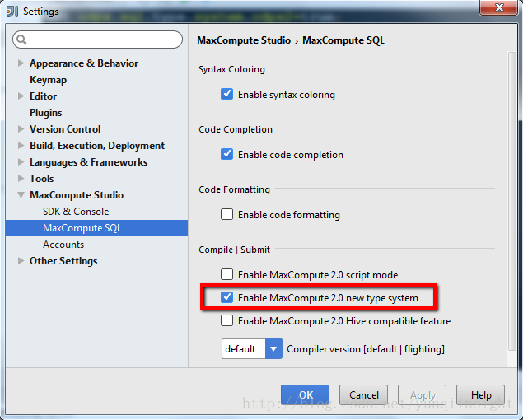Viewport: 523px width, 420px height.
Task: Expand Build, Execution, Deployment arrow
Action: point(21,145)
